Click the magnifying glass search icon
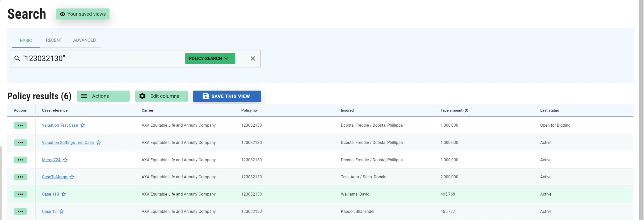 17,59
